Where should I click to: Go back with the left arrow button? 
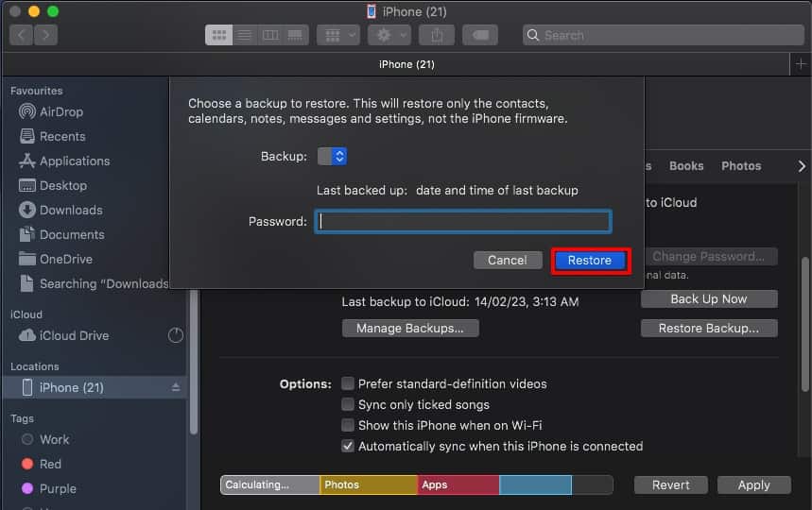pos(22,35)
